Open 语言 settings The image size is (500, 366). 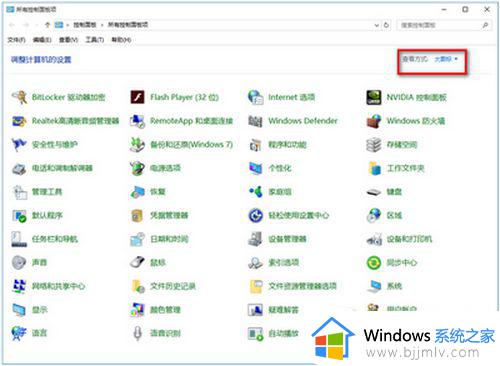(x=29, y=333)
